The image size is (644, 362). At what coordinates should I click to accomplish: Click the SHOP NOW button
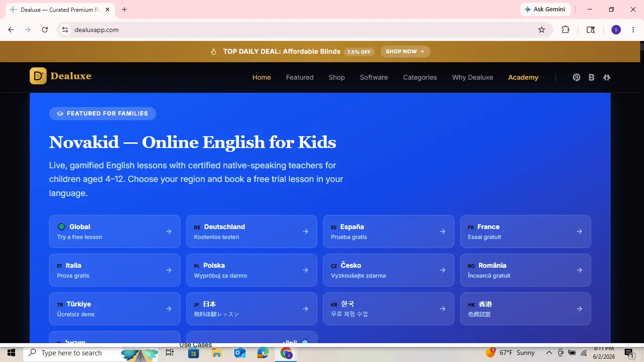(405, 51)
